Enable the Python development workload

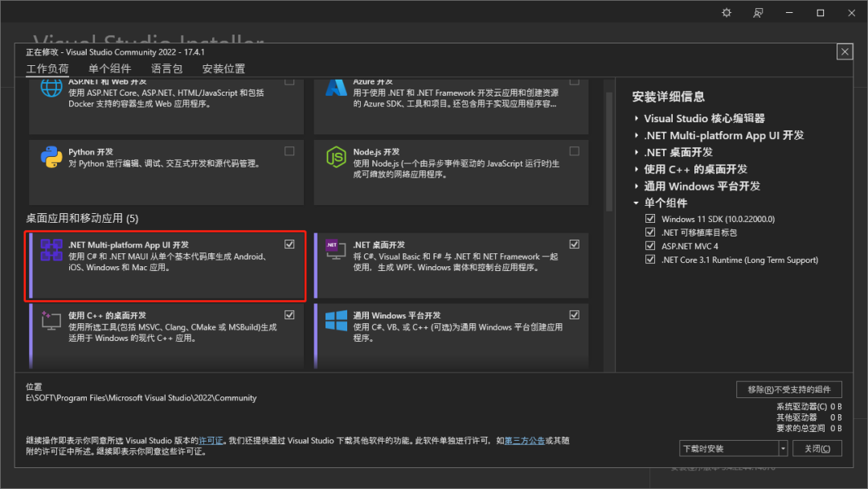289,151
